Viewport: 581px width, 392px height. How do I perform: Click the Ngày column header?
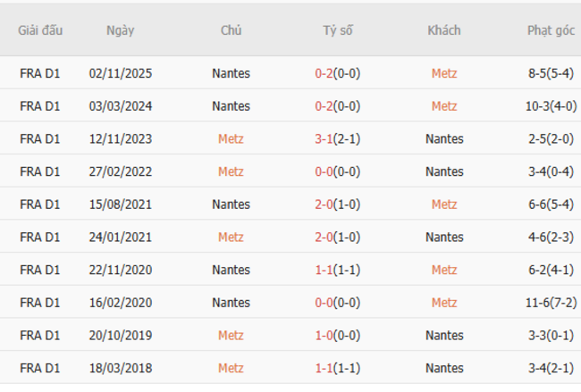click(x=120, y=30)
